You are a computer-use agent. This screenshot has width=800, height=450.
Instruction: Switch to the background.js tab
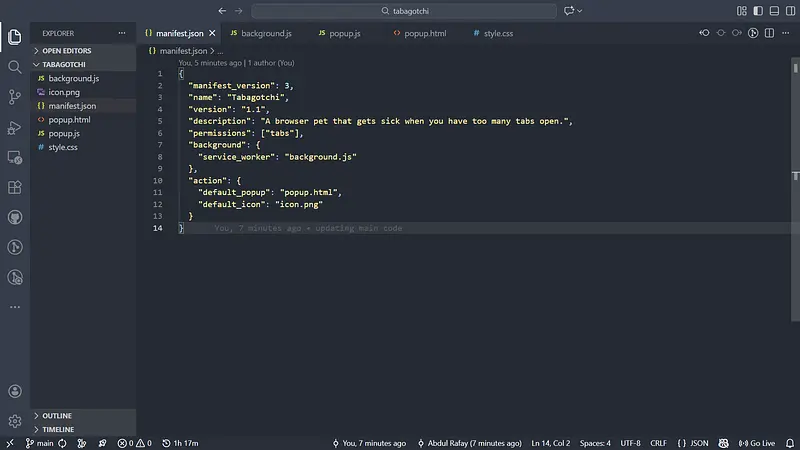tap(265, 33)
